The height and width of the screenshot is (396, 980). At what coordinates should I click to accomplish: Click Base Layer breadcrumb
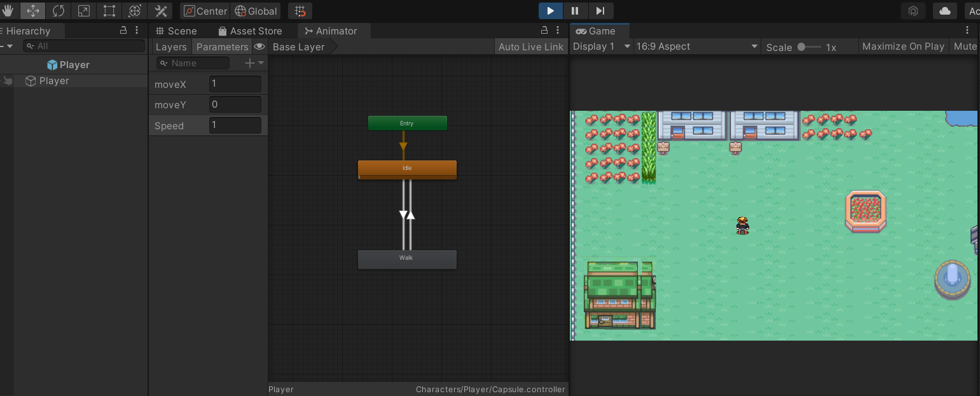[299, 46]
